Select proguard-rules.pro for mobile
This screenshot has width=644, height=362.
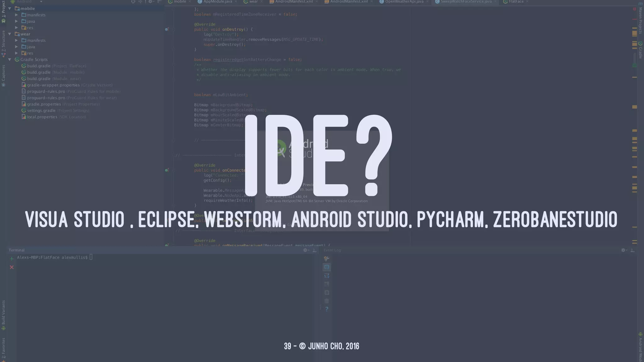tap(71, 91)
